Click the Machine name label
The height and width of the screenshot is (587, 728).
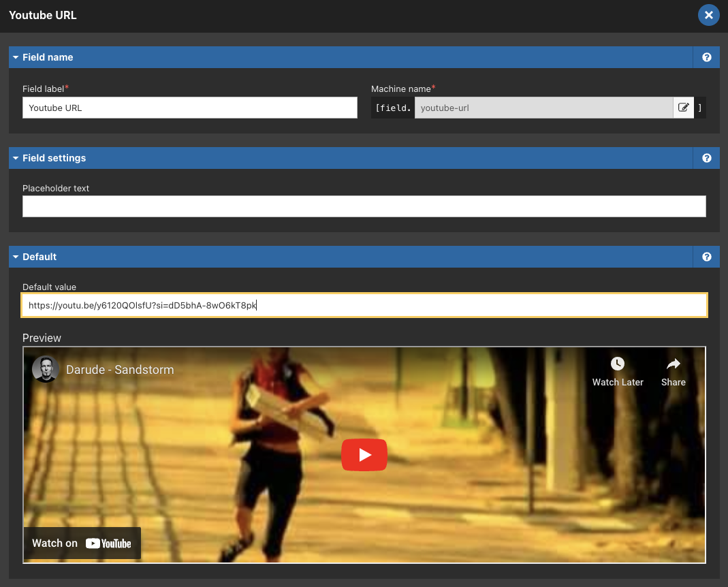[400, 89]
